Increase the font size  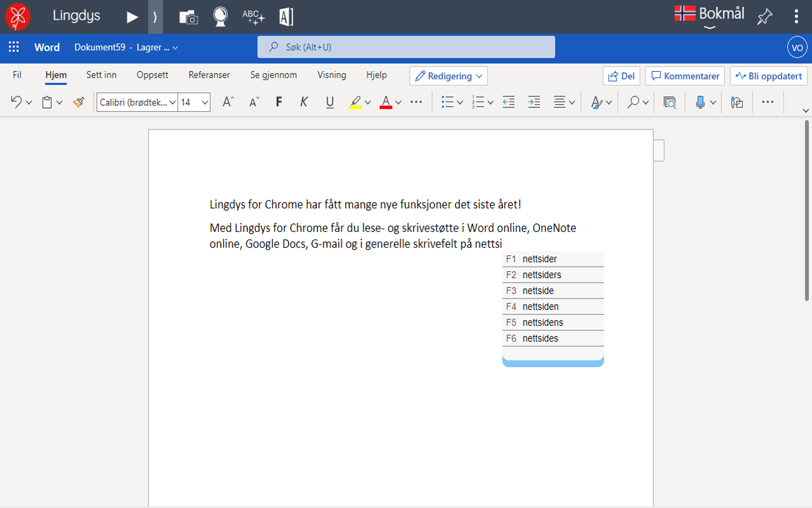(228, 102)
